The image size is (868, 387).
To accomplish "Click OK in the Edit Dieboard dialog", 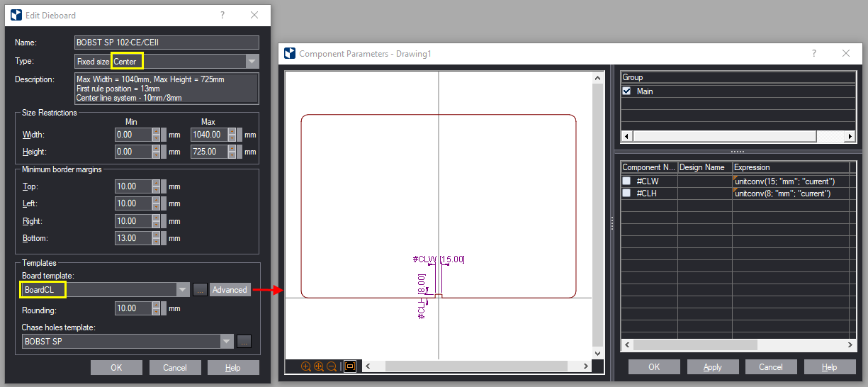I will [116, 368].
